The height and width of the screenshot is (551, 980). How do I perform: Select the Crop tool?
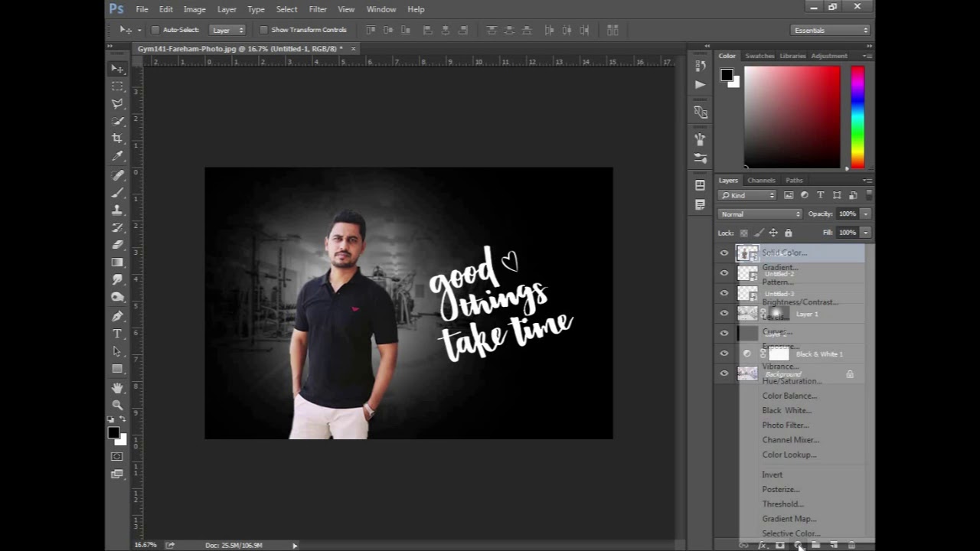click(117, 139)
